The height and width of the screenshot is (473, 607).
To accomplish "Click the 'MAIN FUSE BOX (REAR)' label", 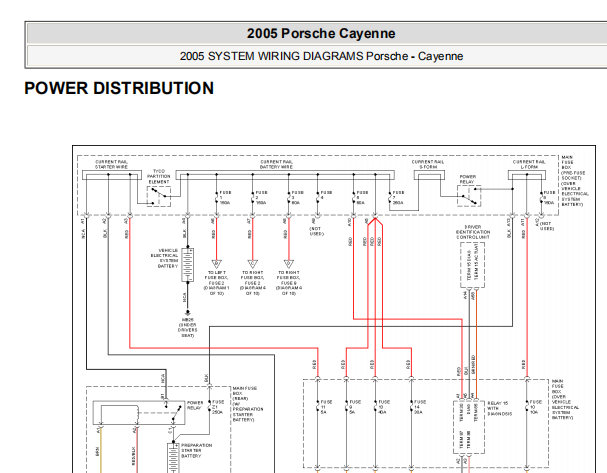I will point(248,404).
